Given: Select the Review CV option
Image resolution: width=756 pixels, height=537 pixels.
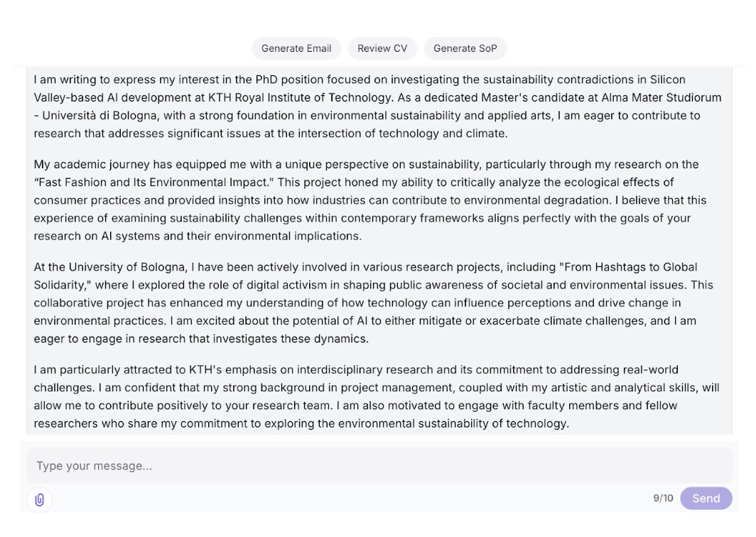Looking at the screenshot, I should (382, 48).
